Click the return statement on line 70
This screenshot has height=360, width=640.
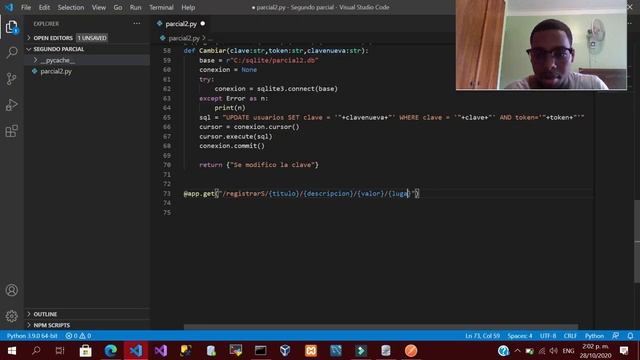[259, 164]
